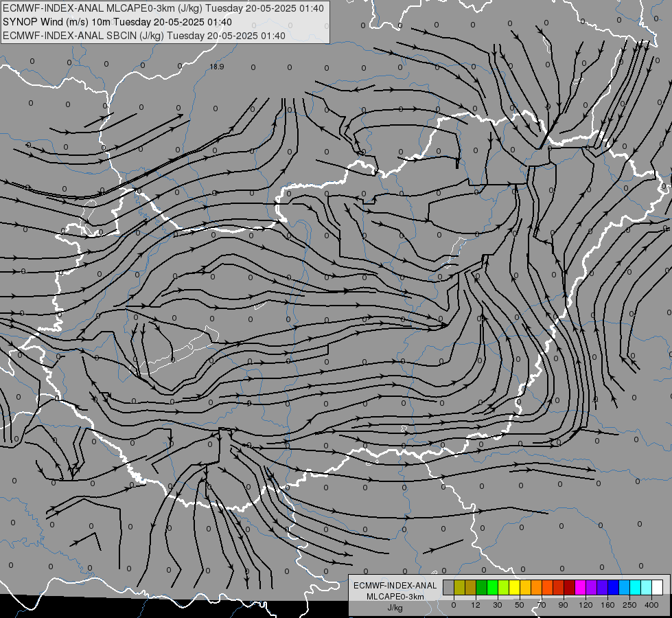Click the SBCIN title line
The width and height of the screenshot is (672, 618).
point(144,36)
